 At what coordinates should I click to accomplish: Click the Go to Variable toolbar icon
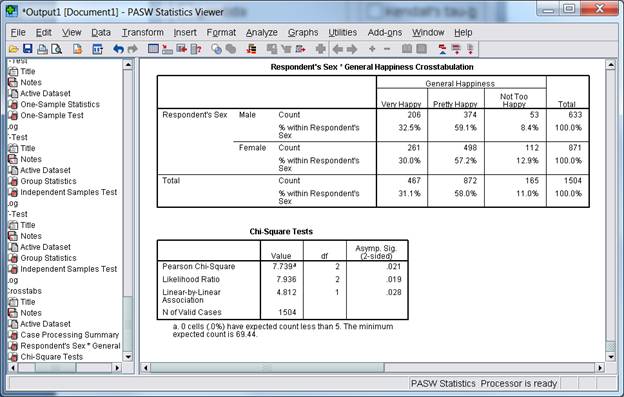click(182, 49)
